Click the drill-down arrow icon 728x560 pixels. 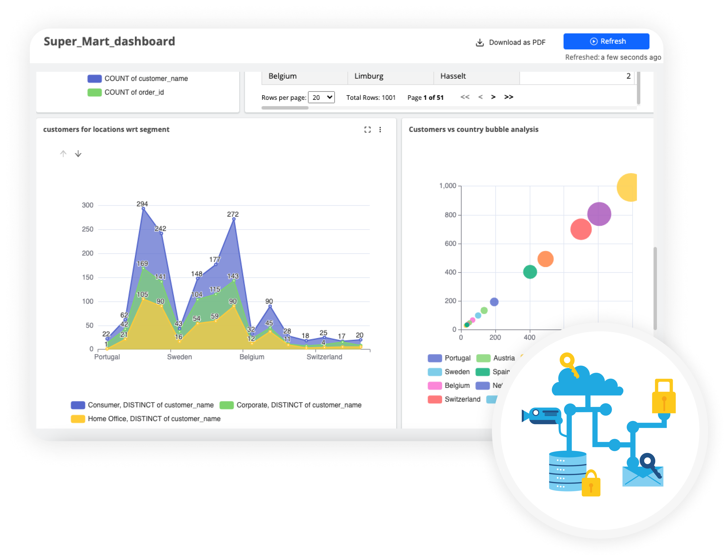78,153
